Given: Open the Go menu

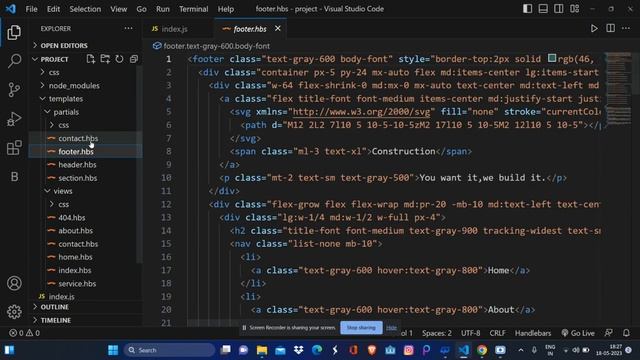Looking at the screenshot, I should point(141,9).
